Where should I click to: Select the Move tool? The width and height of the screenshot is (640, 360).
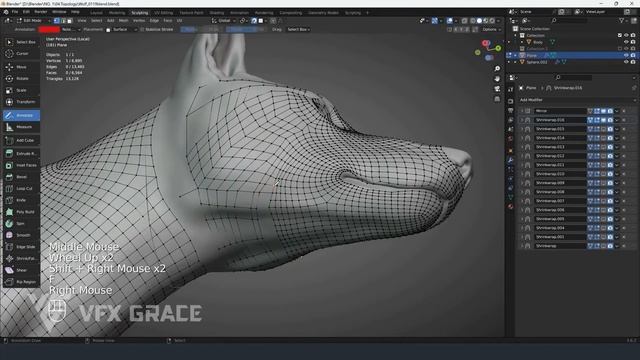click(x=21, y=67)
